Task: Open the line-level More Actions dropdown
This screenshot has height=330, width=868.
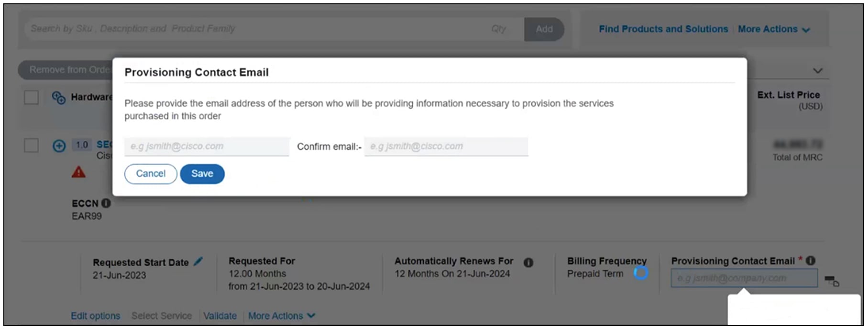Action: 281,316
